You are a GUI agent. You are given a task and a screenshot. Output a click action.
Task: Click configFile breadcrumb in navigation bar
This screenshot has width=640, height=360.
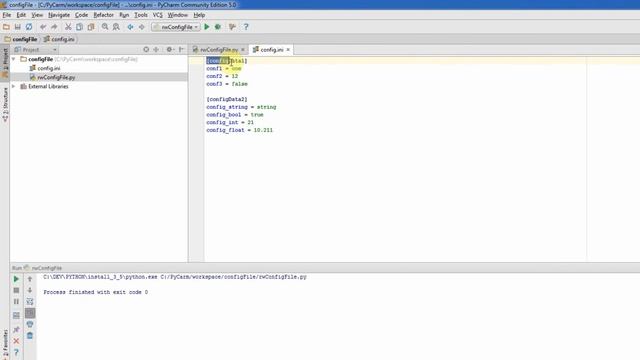21,39
